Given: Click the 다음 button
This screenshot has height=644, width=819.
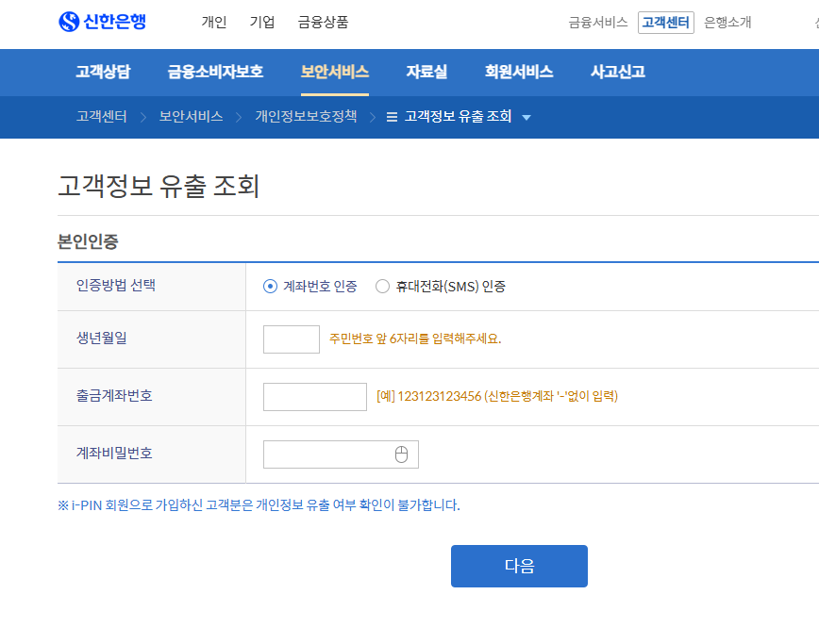Looking at the screenshot, I should click(x=519, y=567).
